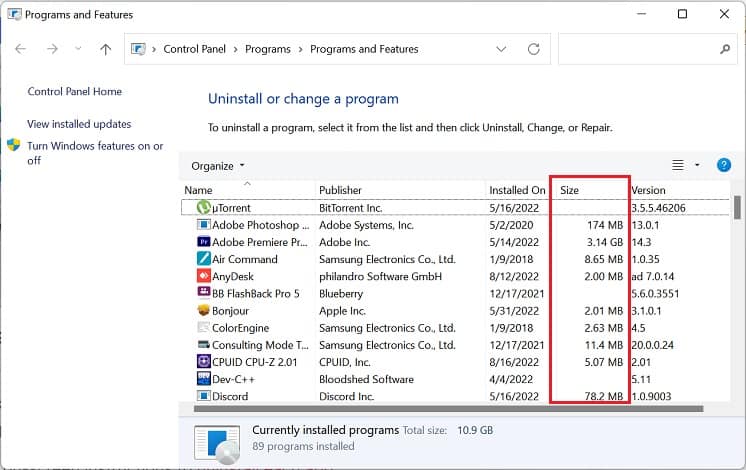This screenshot has width=746, height=470.
Task: Click the horizontal scrollbar of the list
Action: pos(448,409)
